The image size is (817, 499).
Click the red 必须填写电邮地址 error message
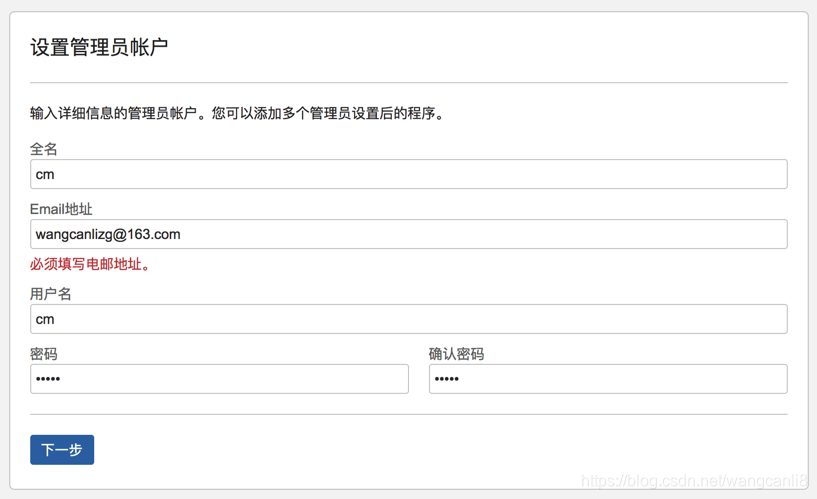click(90, 264)
